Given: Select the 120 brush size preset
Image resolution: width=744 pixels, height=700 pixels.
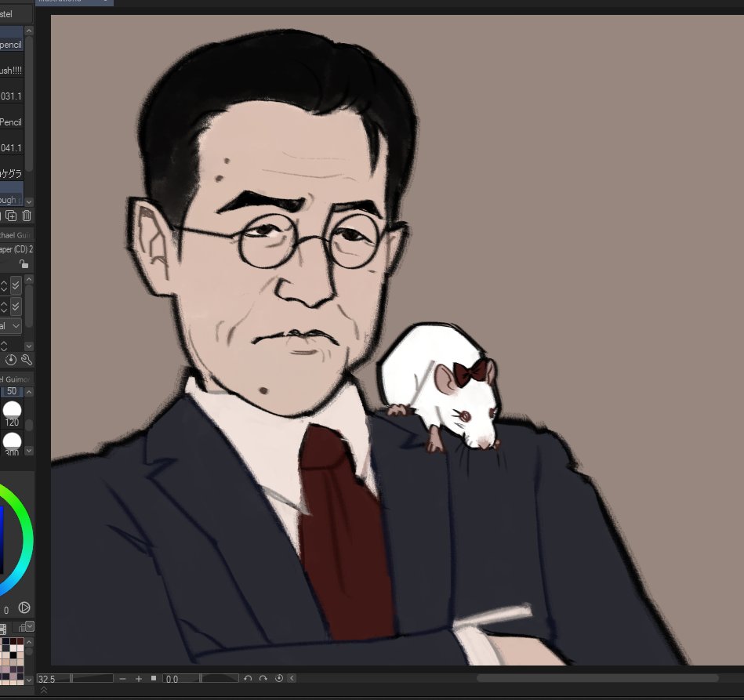Looking at the screenshot, I should pos(12,415).
